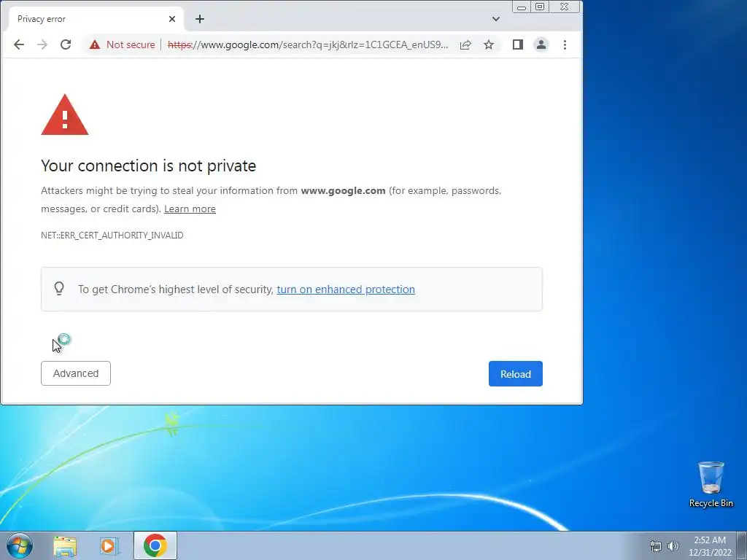The width and height of the screenshot is (747, 560).
Task: Select the Recycle Bin desktop icon
Action: [711, 484]
